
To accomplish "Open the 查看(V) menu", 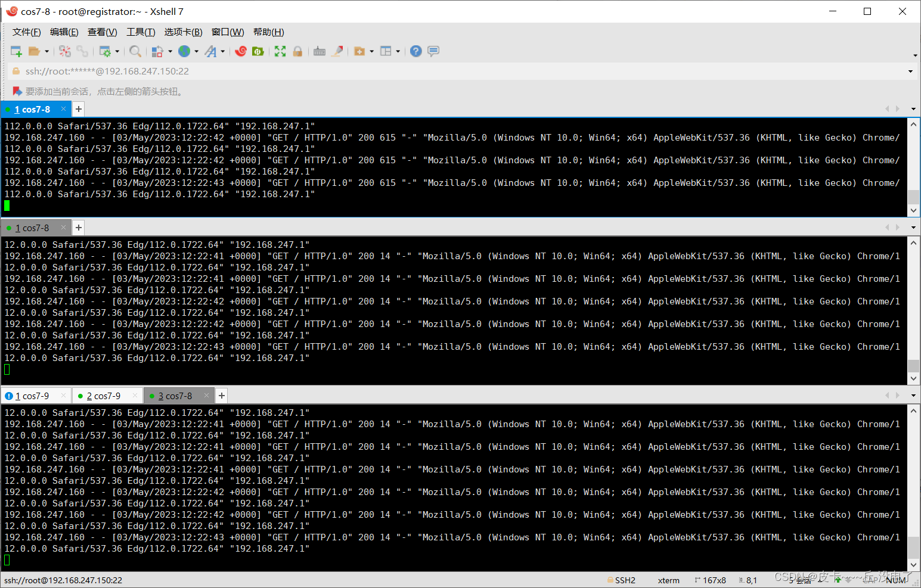I will tap(103, 32).
